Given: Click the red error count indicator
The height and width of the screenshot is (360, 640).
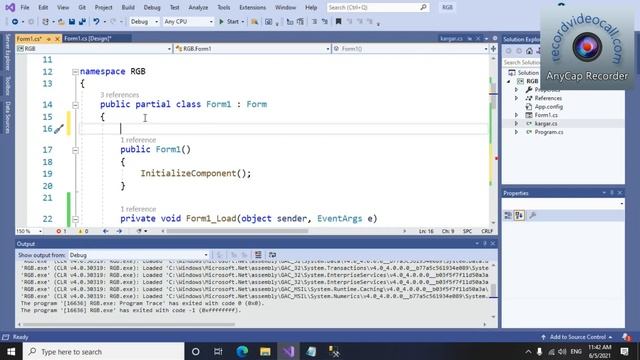Looking at the screenshot, I should (x=61, y=231).
